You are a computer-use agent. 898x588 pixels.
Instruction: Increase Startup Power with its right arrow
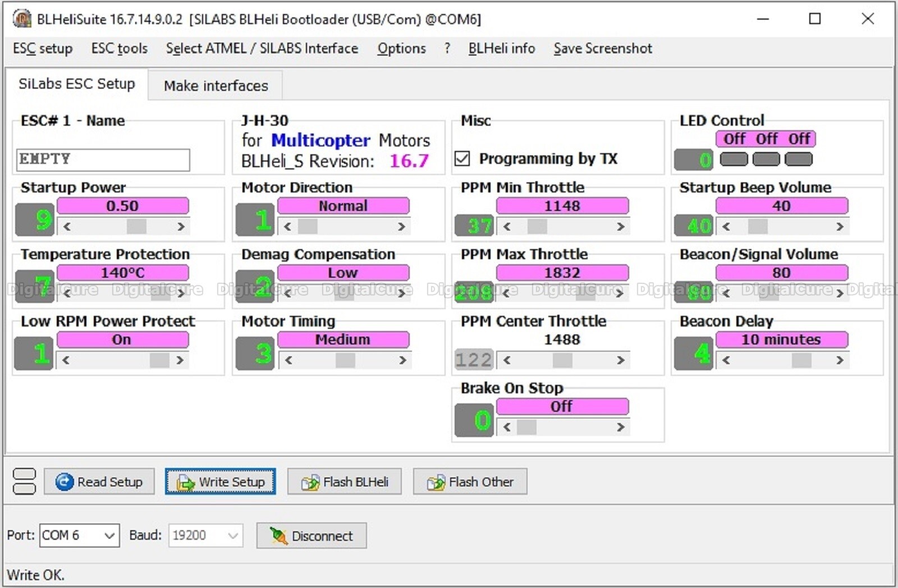coord(181,227)
